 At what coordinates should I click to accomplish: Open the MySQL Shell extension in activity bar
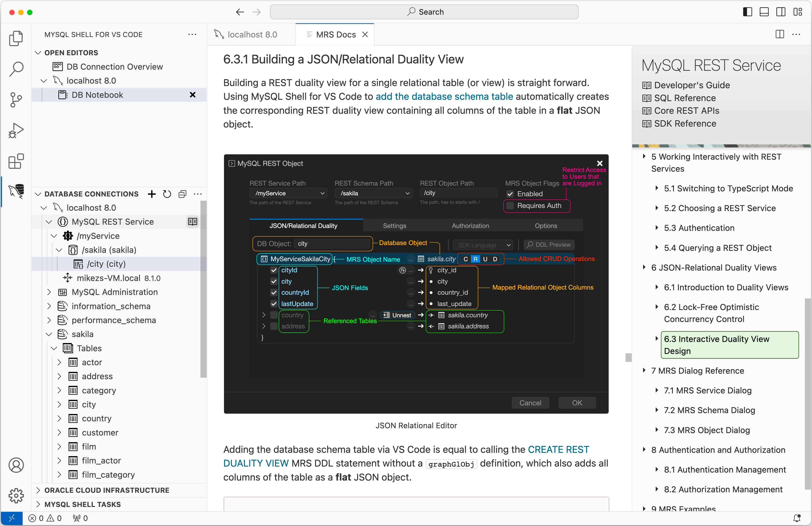[16, 192]
